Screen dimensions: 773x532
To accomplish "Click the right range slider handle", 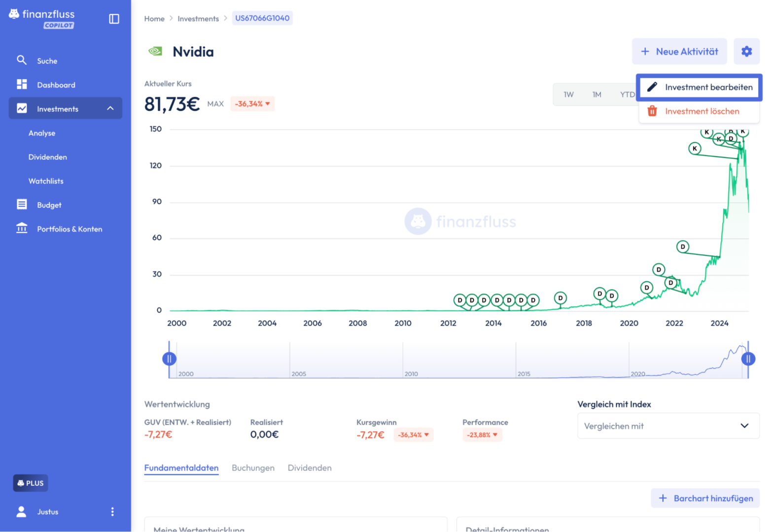I will 748,359.
